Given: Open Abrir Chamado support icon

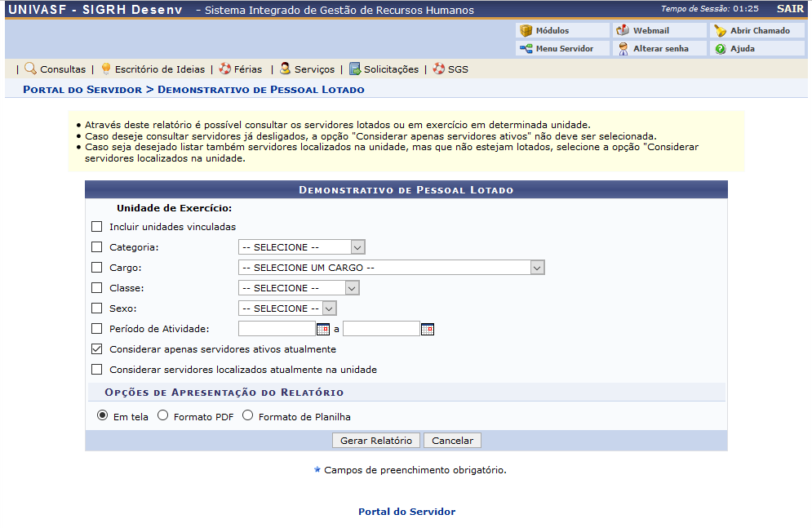Looking at the screenshot, I should (x=720, y=31).
